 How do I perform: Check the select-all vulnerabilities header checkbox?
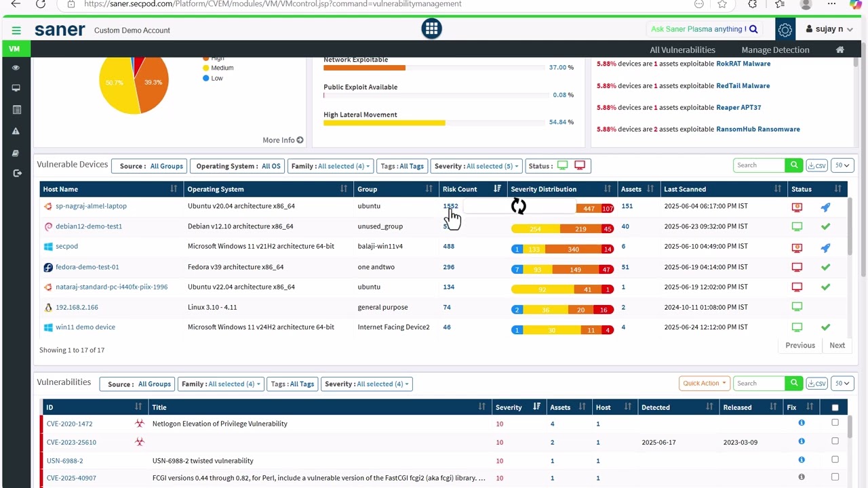(835, 407)
